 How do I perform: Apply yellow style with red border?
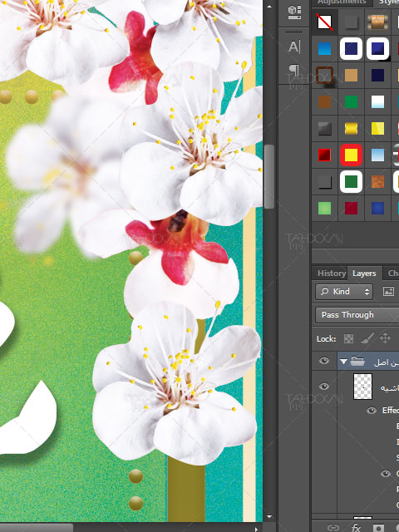point(351,155)
